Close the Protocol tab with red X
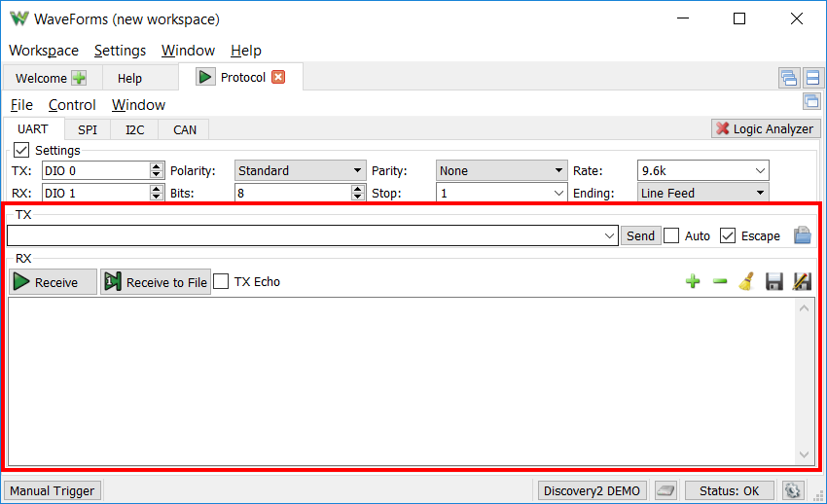The image size is (827, 504). (x=278, y=77)
